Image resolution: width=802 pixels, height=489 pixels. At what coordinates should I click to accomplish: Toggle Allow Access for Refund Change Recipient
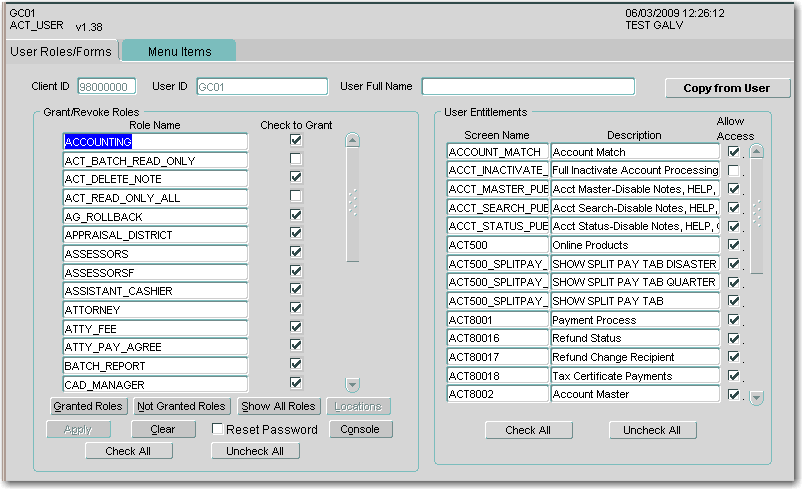[734, 357]
